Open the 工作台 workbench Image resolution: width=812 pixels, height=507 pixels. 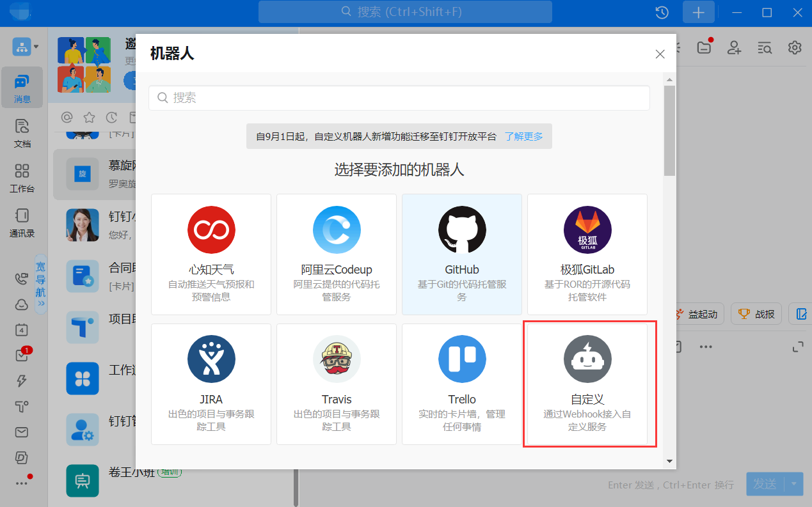(22, 177)
